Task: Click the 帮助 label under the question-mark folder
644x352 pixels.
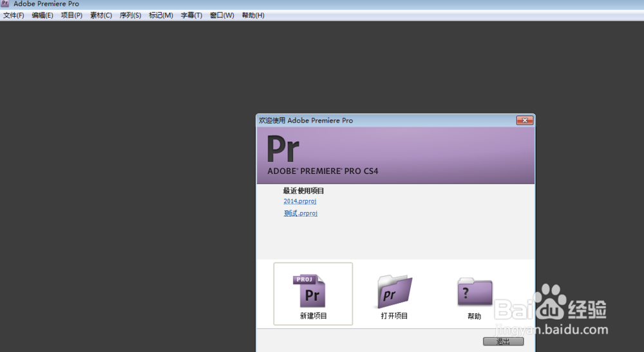Action: pyautogui.click(x=475, y=317)
